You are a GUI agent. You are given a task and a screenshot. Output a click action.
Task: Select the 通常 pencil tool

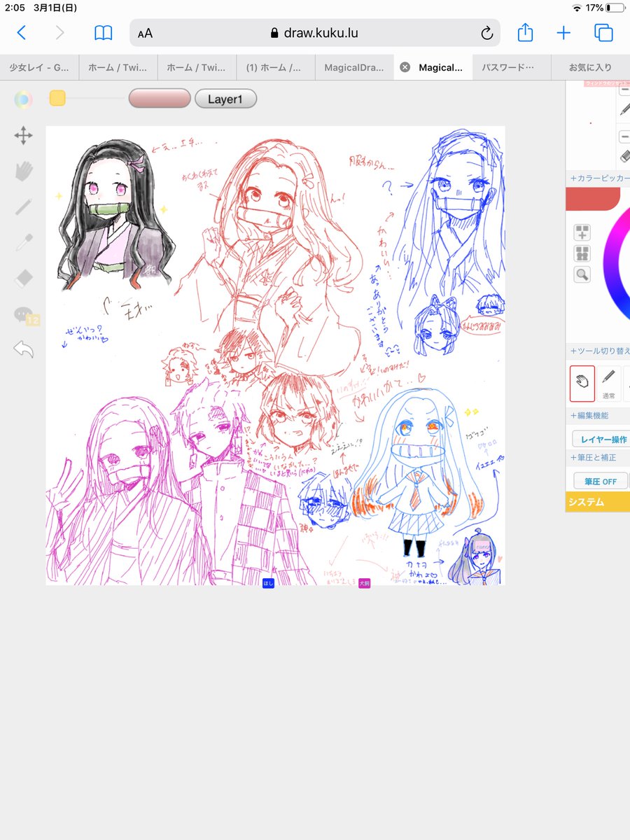(609, 384)
